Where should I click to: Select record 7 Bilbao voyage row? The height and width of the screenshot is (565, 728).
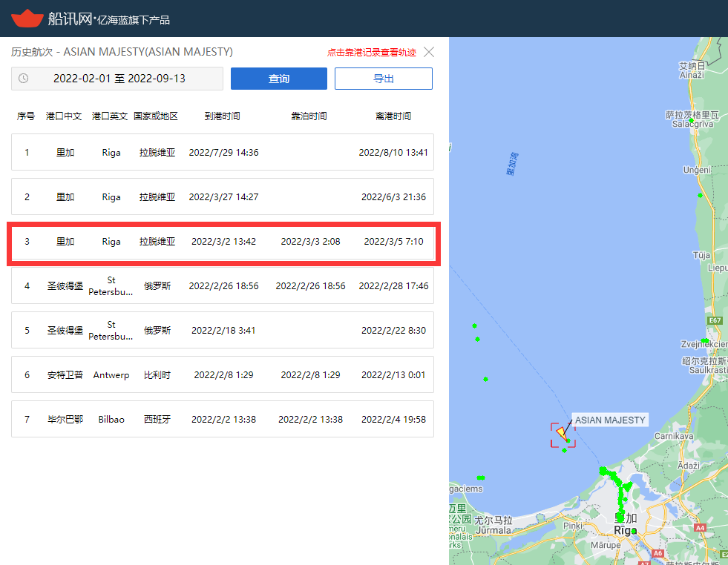click(223, 419)
